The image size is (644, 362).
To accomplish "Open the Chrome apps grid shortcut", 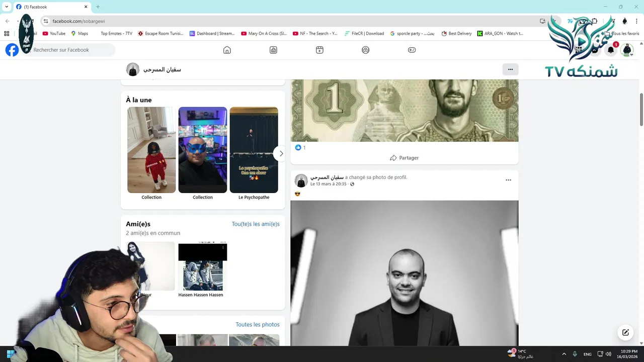I will tap(7, 34).
